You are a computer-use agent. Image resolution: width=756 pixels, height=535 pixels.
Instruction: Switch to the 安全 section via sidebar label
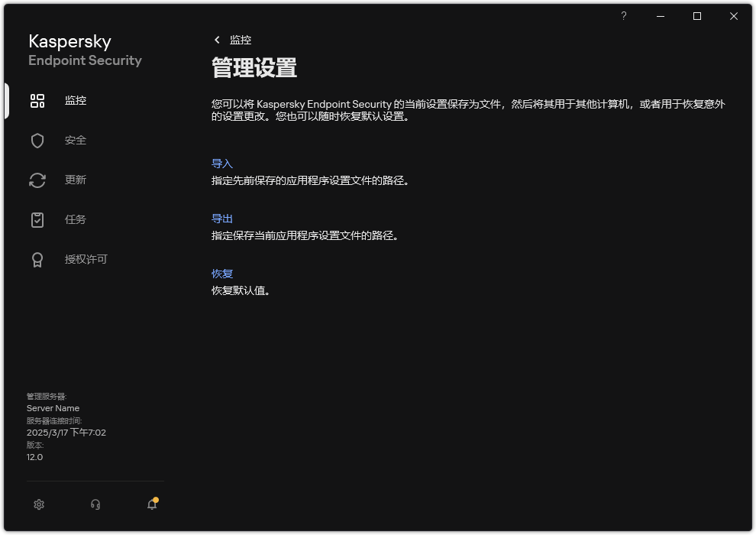(x=76, y=140)
